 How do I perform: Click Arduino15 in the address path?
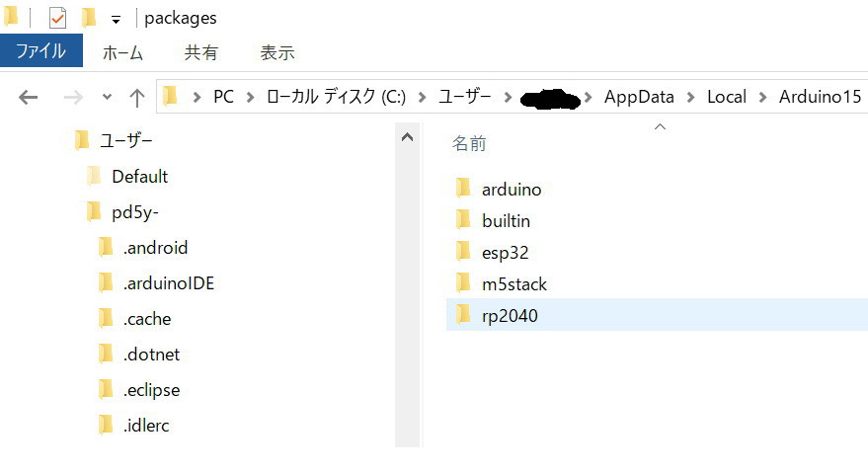(x=820, y=97)
